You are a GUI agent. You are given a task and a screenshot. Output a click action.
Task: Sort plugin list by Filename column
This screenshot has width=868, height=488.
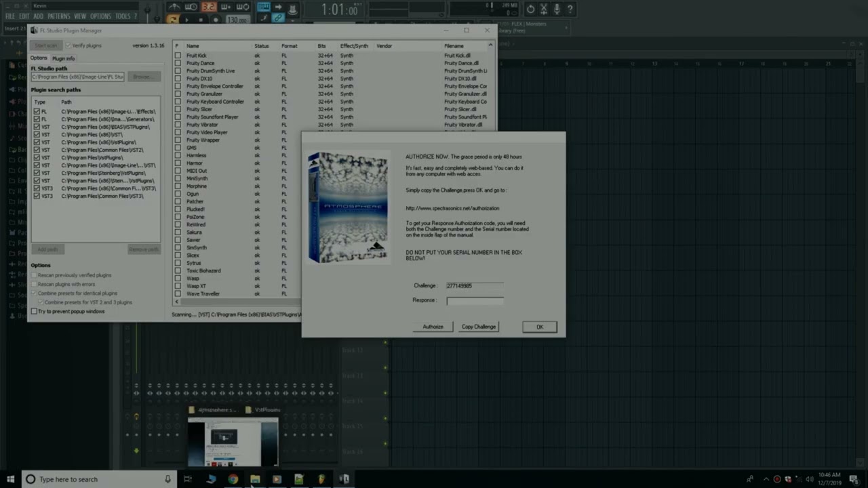(454, 46)
